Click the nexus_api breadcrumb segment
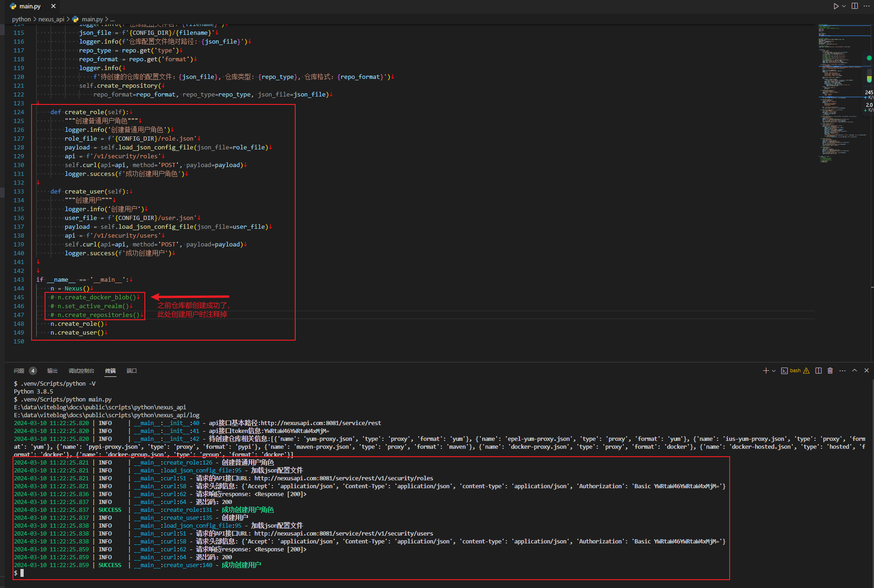874x588 pixels. tap(51, 19)
